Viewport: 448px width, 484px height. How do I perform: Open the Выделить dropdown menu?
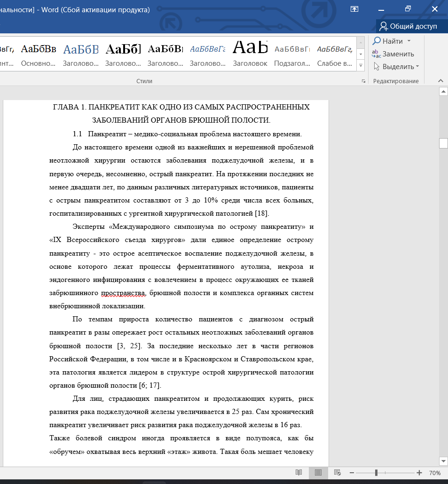(x=417, y=67)
